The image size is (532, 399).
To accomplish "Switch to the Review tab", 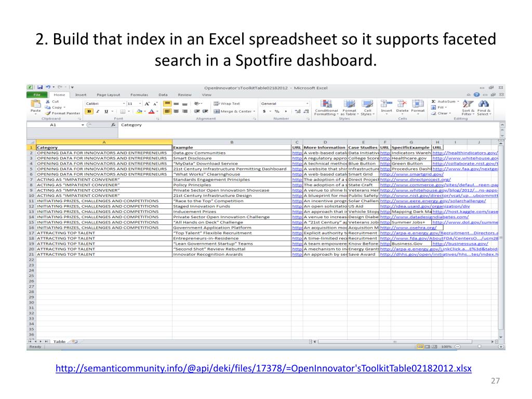I will pyautogui.click(x=184, y=95).
